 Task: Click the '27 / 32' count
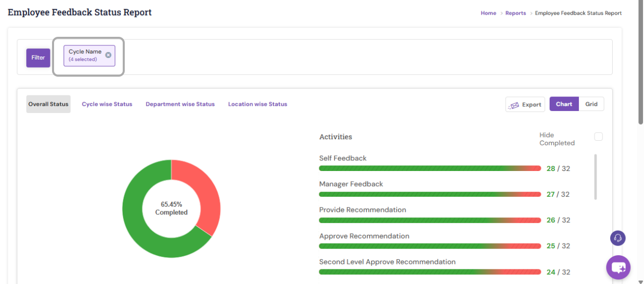tap(558, 194)
